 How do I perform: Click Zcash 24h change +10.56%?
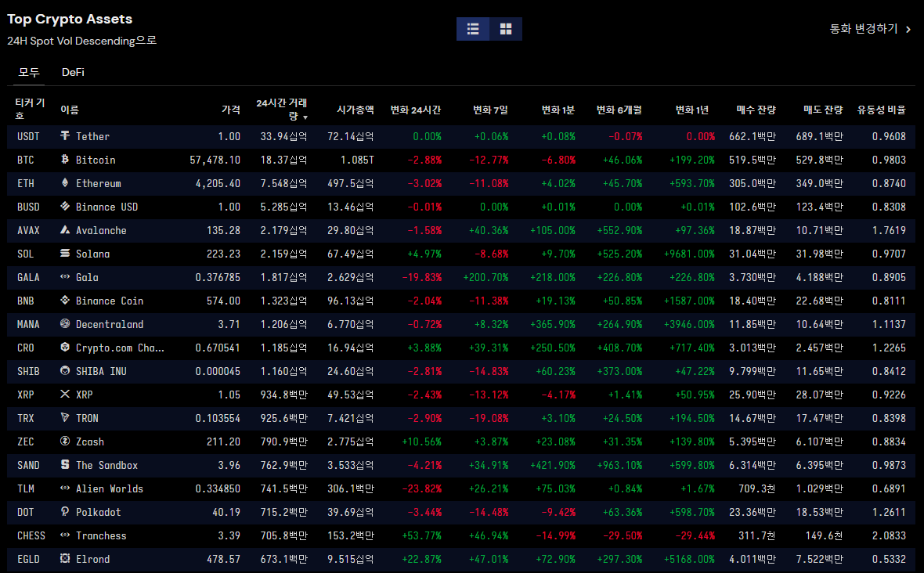[x=422, y=442]
